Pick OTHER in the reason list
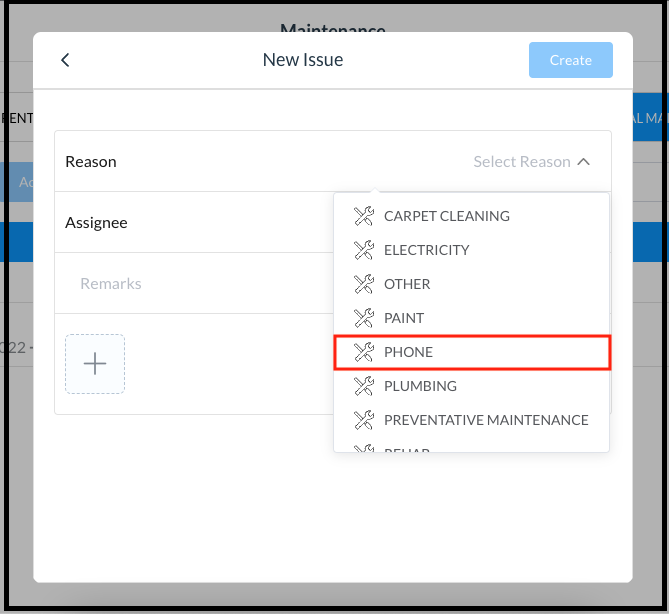Screen dimensions: 669x614 [x=407, y=284]
